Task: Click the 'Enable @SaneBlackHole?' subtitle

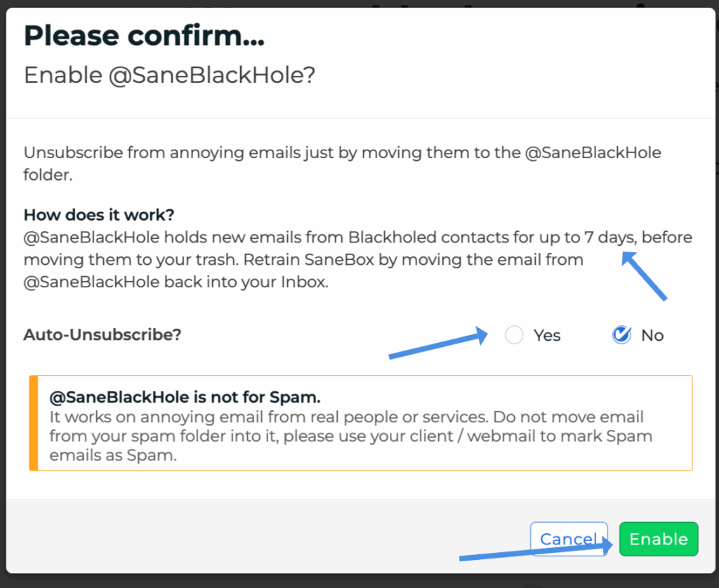Action: pyautogui.click(x=169, y=75)
